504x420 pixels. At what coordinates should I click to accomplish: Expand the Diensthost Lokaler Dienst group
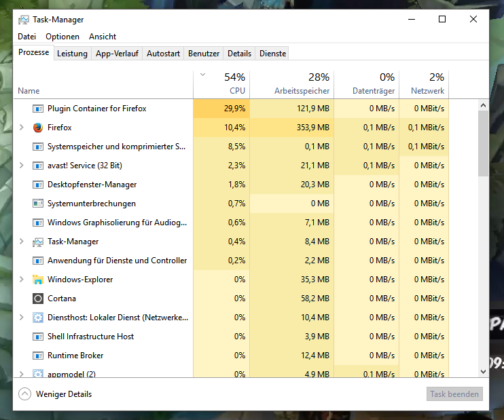[x=22, y=318]
